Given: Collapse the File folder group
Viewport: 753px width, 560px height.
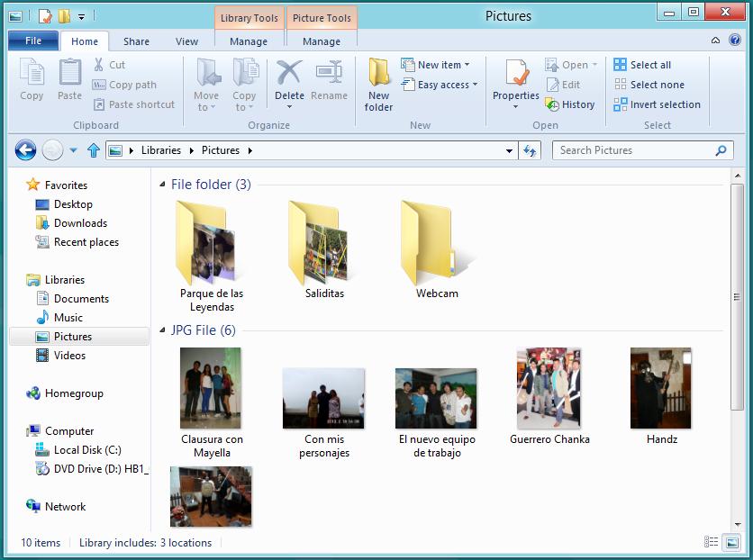Looking at the screenshot, I should point(162,185).
